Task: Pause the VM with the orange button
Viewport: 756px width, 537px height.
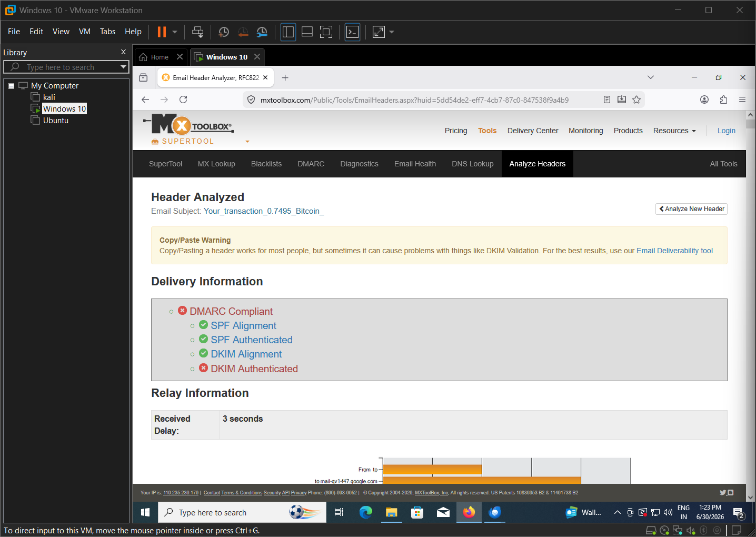Action: pyautogui.click(x=162, y=32)
